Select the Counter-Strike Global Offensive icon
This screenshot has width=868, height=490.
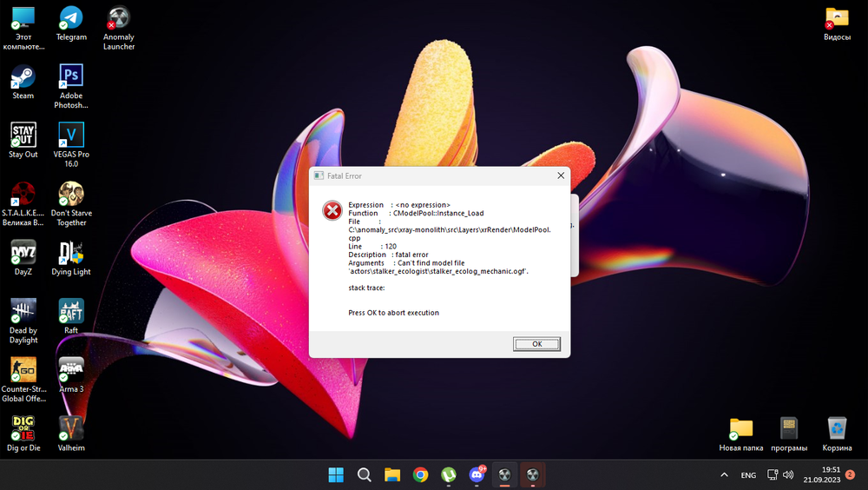[23, 380]
